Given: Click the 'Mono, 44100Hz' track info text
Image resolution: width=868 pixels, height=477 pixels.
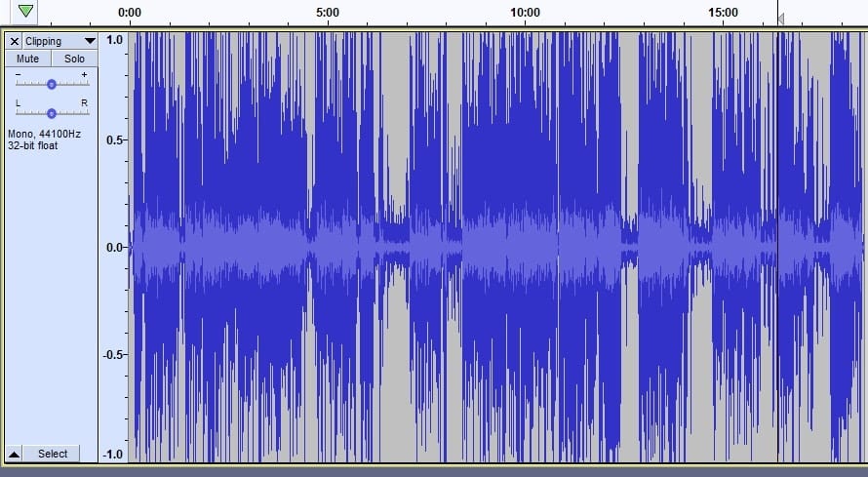Looking at the screenshot, I should coord(44,134).
